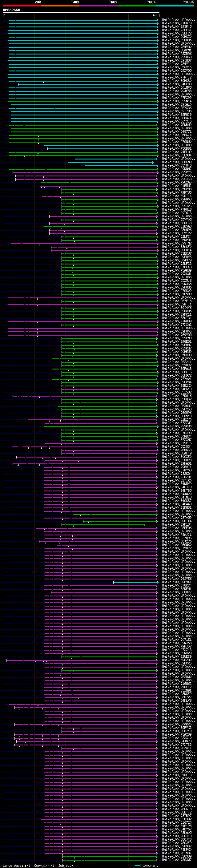
Task: Click label UniRef100_Q9SDG8
Action: point(177,57)
